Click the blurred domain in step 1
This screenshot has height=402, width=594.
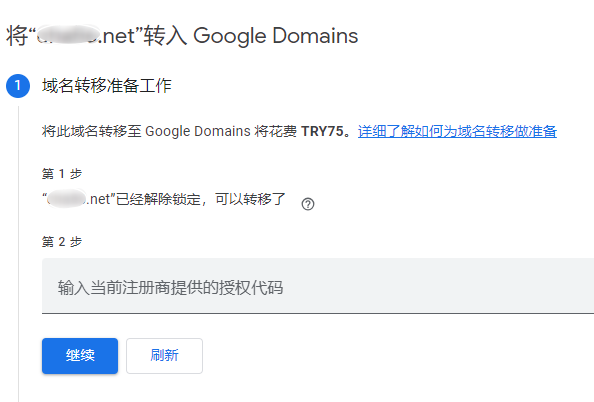point(66,199)
